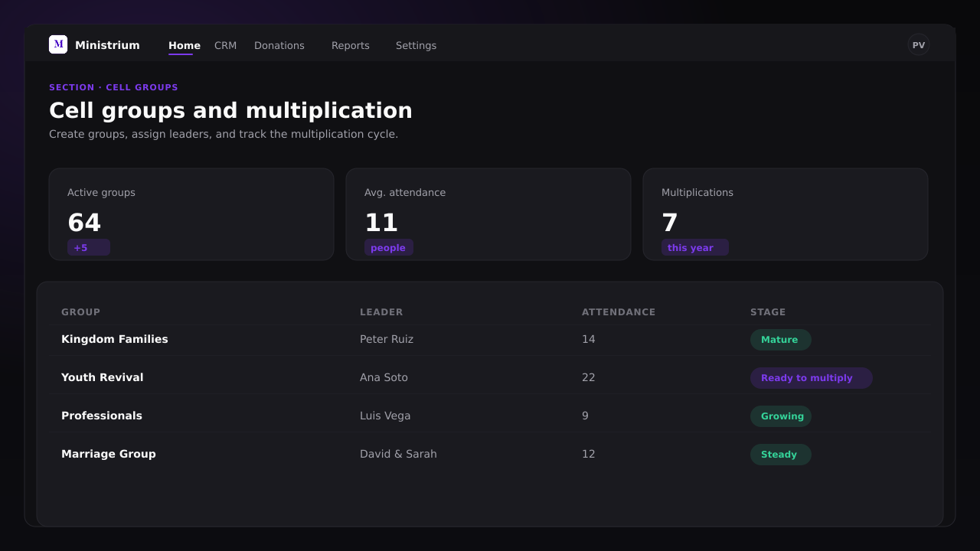
Task: Open the Professionals group
Action: click(x=102, y=416)
